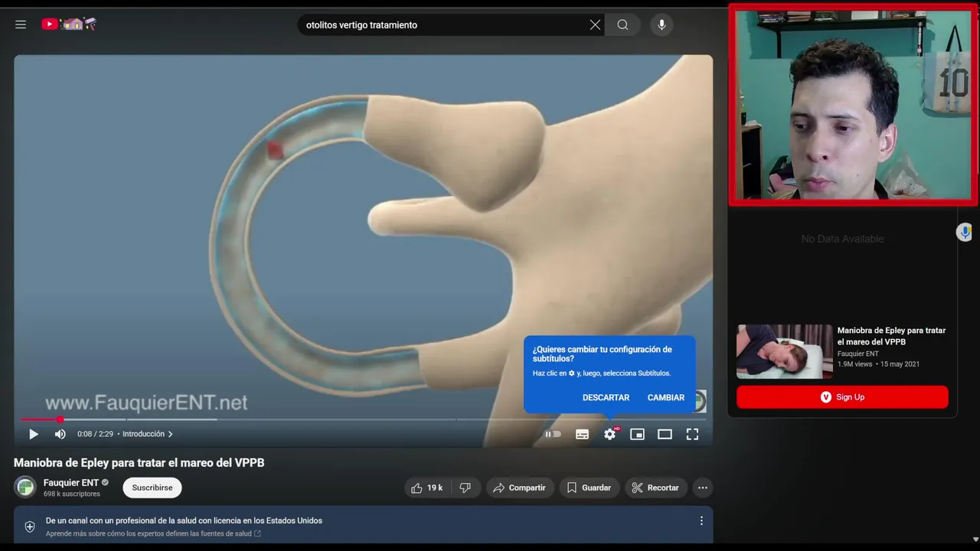Click the health shield plus icon

click(x=30, y=527)
